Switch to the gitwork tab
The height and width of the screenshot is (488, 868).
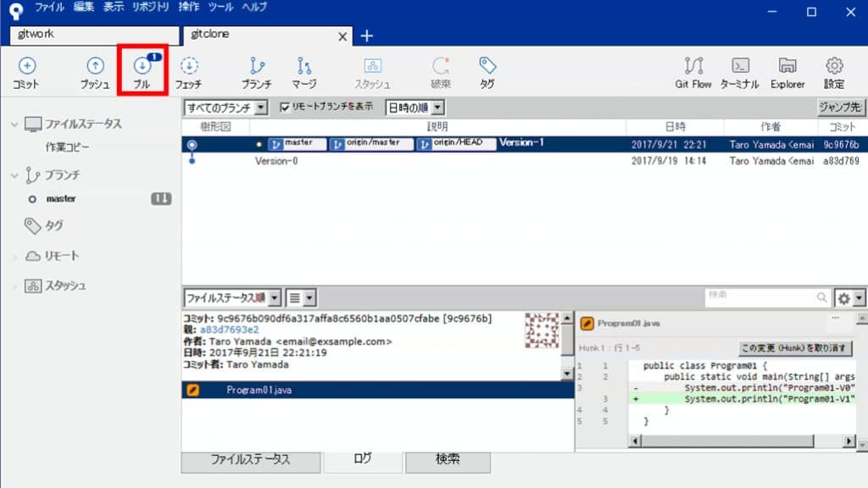pos(92,36)
